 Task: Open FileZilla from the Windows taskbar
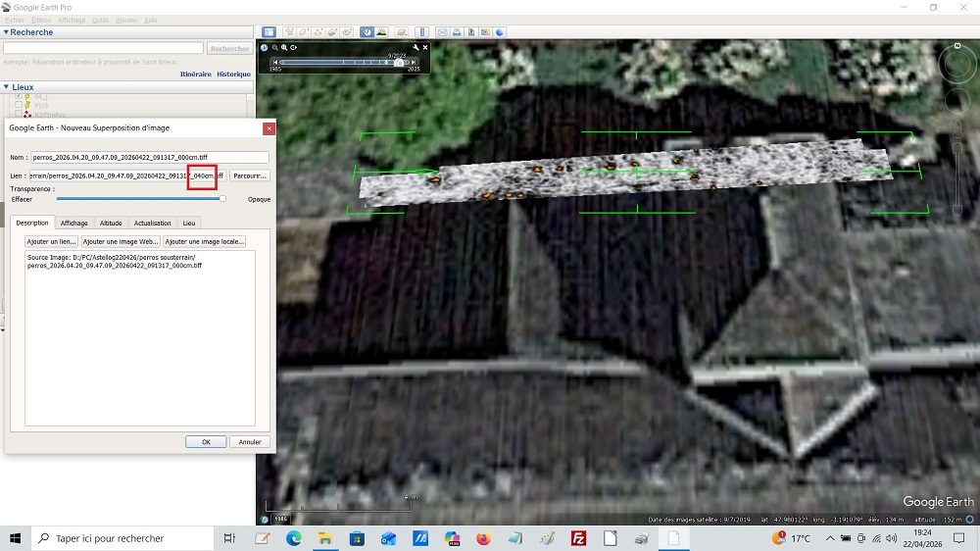pyautogui.click(x=578, y=538)
